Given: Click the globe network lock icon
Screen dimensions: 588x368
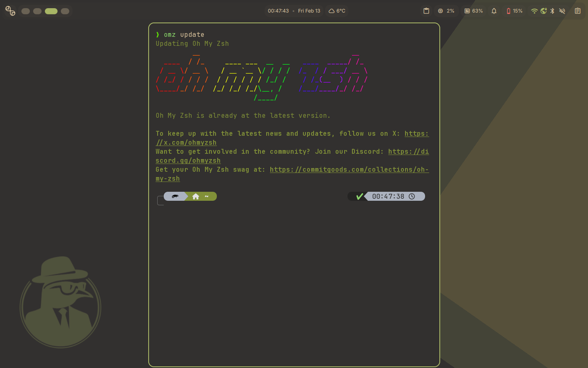Looking at the screenshot, I should tap(543, 11).
